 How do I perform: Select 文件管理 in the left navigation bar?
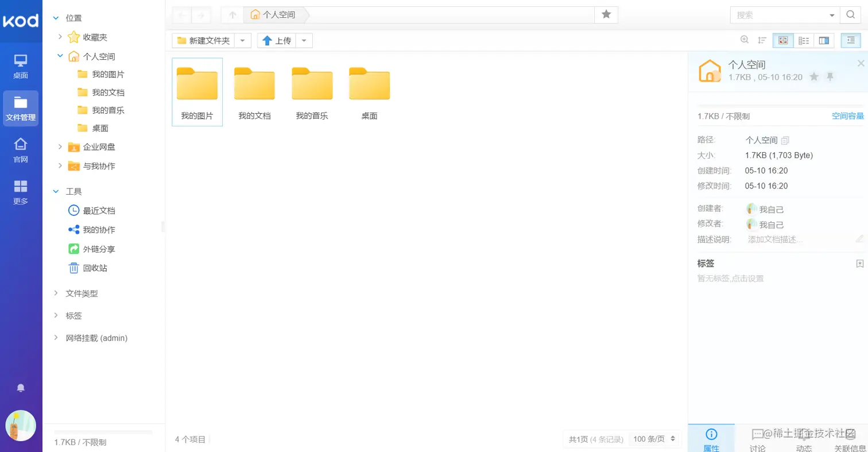click(x=21, y=109)
